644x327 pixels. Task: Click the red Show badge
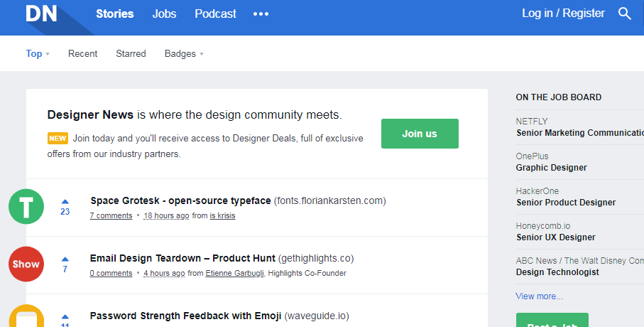coord(26,264)
